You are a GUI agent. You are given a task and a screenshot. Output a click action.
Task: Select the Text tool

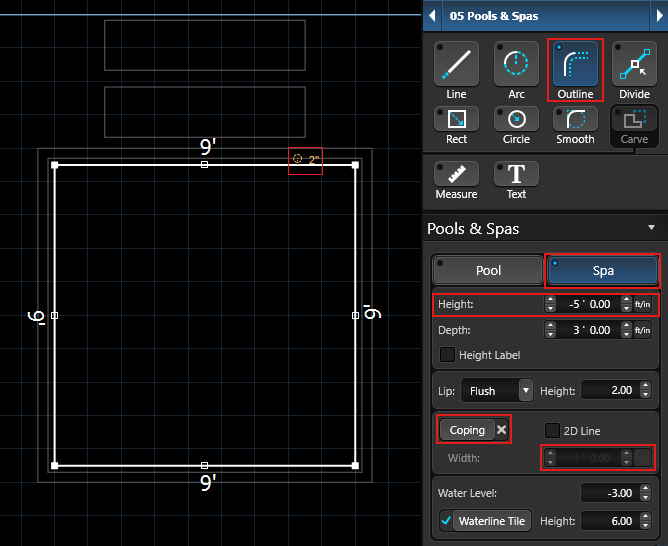click(516, 178)
